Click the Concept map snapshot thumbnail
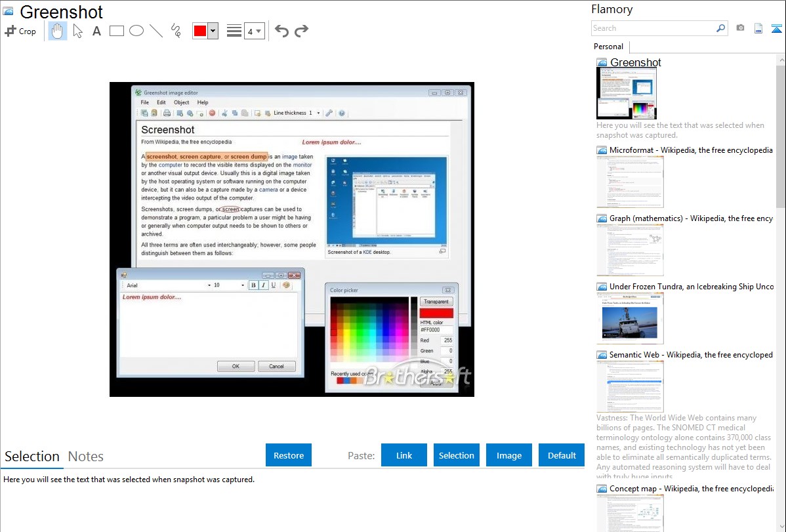Image resolution: width=786 pixels, height=532 pixels. click(630, 513)
